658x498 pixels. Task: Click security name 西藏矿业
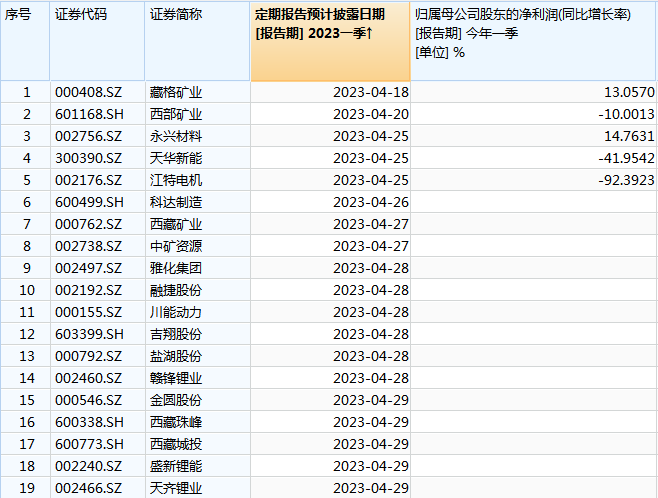[x=176, y=224]
